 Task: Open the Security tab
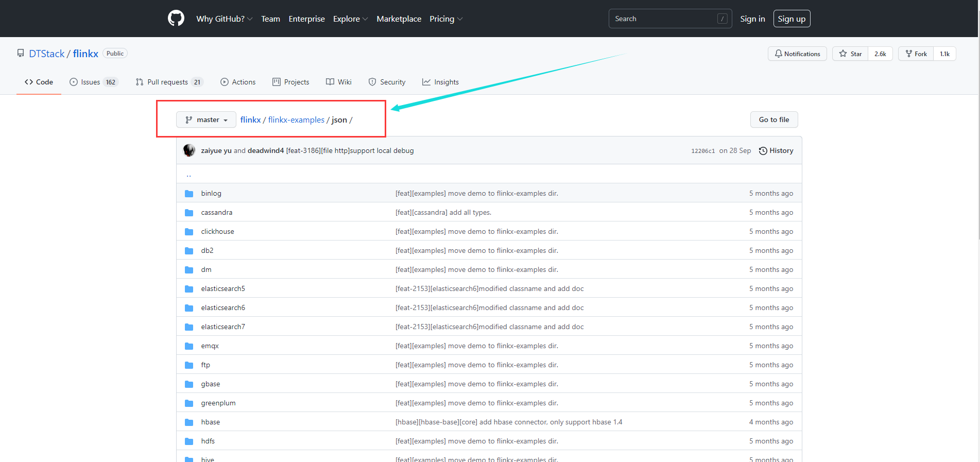[x=387, y=82]
